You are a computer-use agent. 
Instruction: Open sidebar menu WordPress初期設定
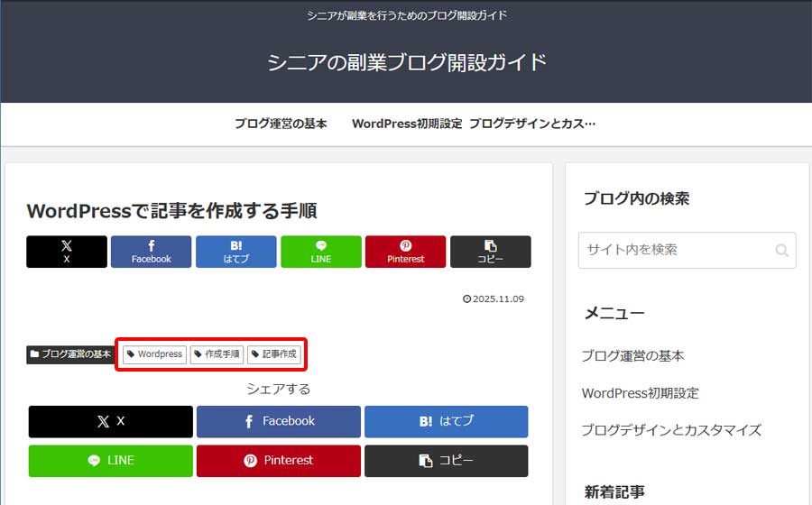[x=640, y=393]
